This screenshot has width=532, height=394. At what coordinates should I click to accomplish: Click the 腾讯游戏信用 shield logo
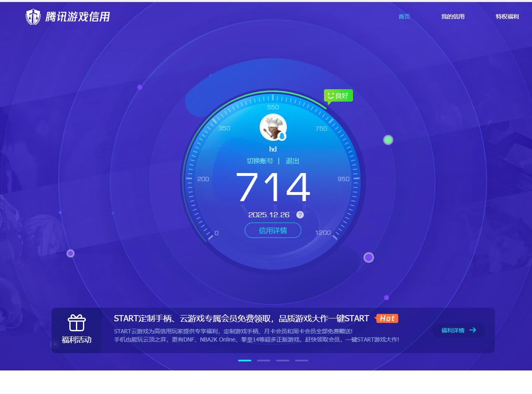[x=33, y=17]
